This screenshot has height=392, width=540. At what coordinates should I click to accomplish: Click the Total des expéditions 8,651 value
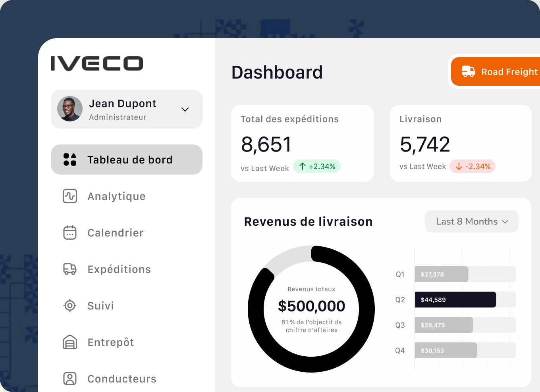[266, 144]
